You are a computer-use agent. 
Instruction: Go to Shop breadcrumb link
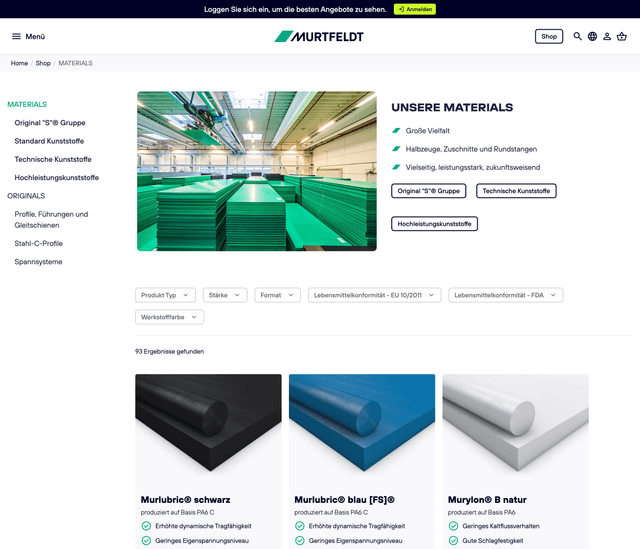(43, 63)
